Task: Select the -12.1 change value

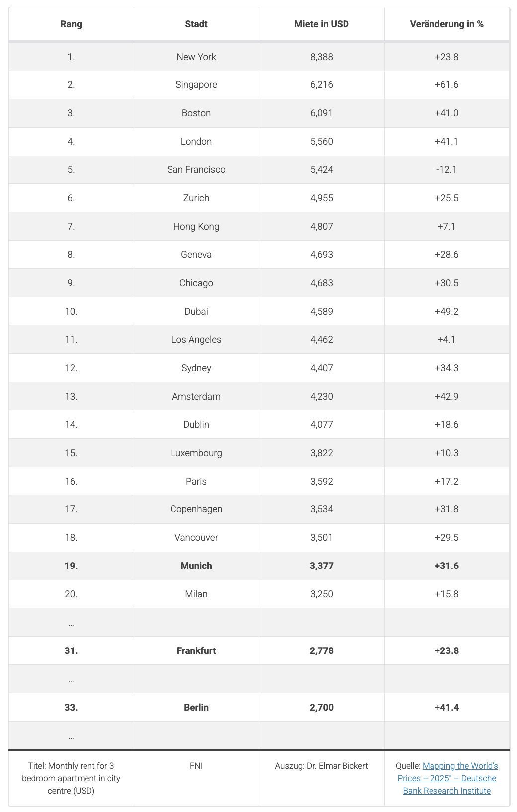Action: 446,169
